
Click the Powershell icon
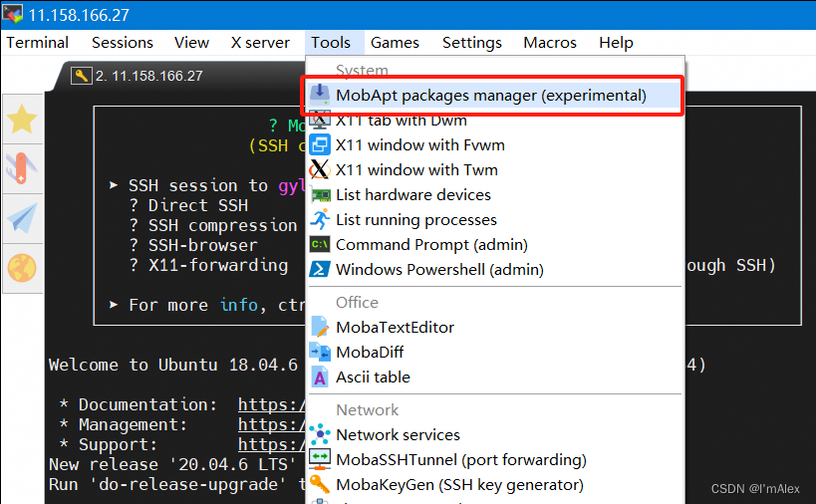[x=320, y=269]
